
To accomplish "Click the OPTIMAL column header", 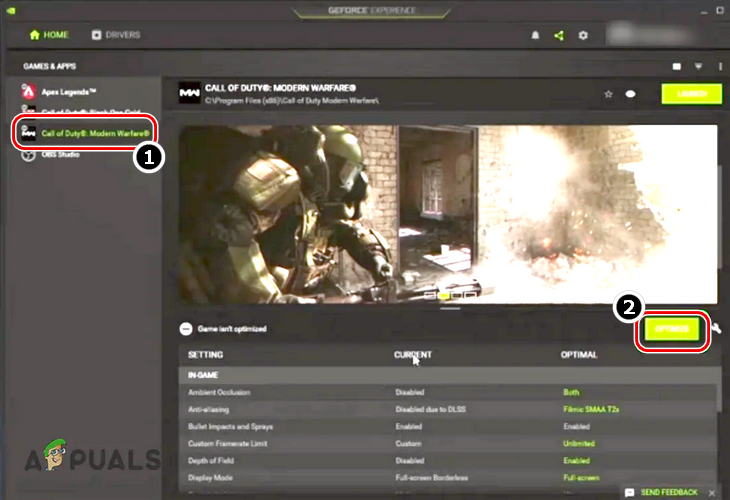I will click(579, 355).
